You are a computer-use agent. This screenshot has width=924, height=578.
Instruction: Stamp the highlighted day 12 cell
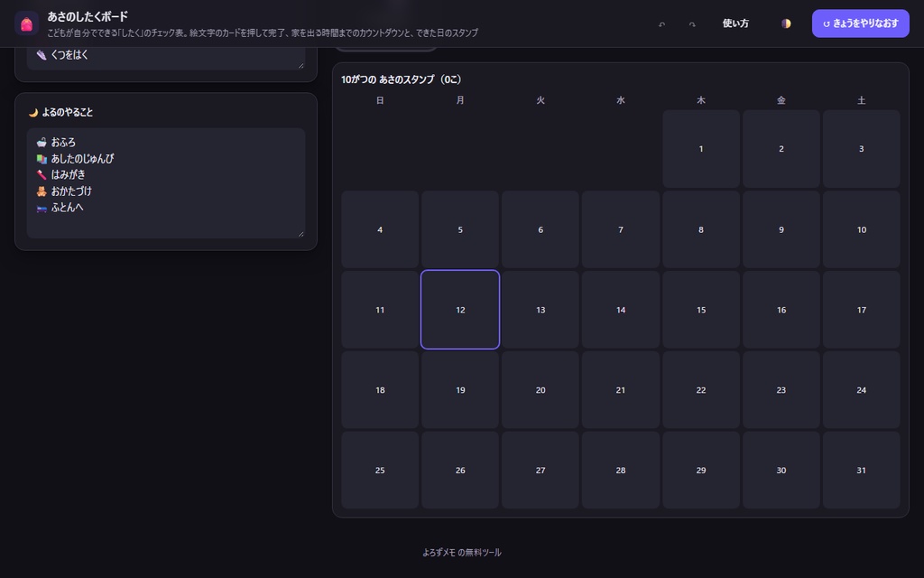click(460, 310)
